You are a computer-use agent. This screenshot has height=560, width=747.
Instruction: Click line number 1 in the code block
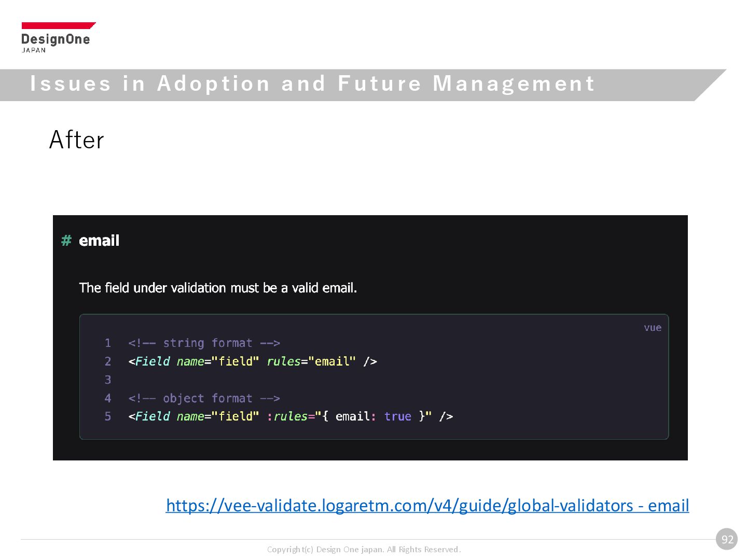tap(108, 343)
